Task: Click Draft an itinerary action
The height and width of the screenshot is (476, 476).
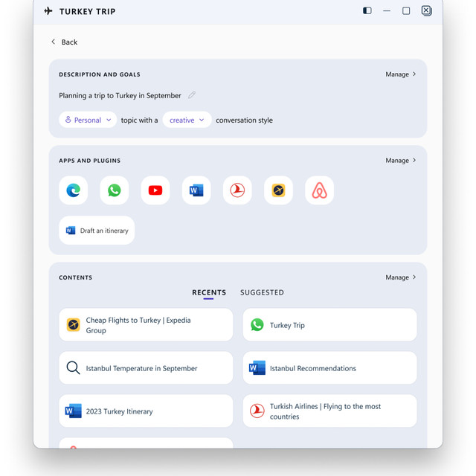Action: [97, 231]
